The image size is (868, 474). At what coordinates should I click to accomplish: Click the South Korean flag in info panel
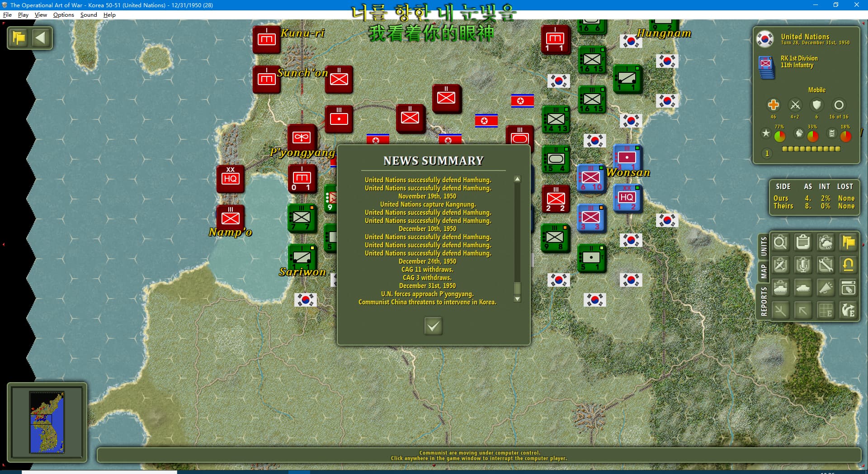click(765, 39)
